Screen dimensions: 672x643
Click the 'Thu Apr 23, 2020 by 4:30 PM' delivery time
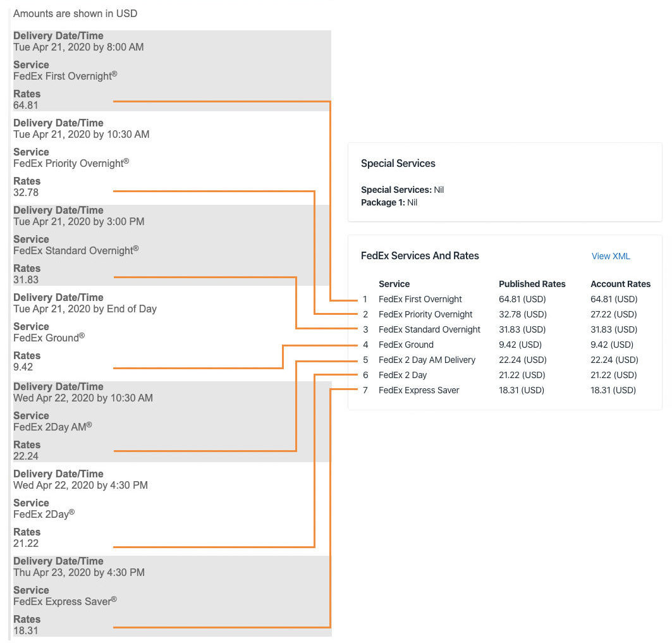click(79, 572)
